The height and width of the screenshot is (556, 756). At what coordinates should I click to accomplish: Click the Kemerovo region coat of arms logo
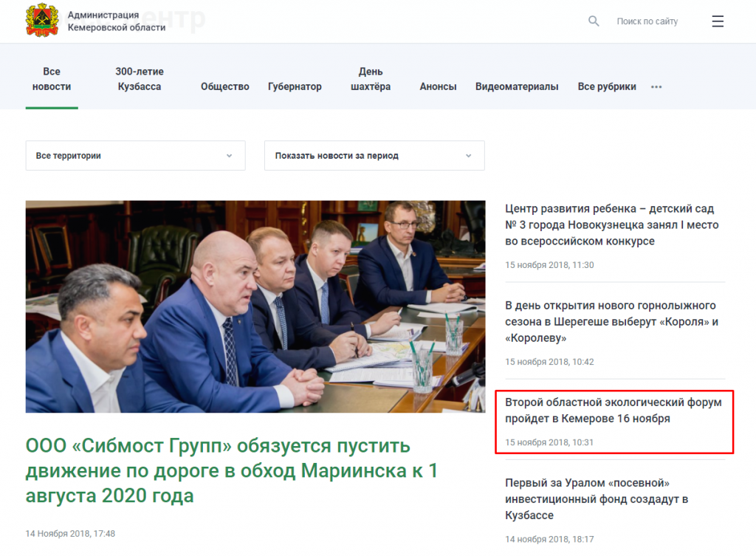42,21
